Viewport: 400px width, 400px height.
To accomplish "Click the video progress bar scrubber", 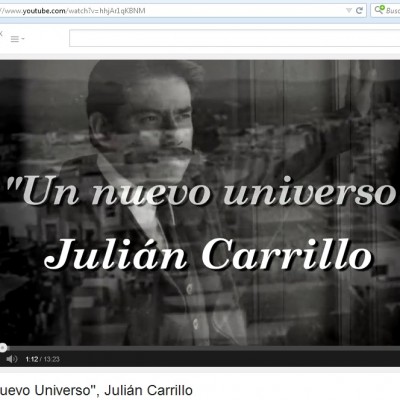I will pyautogui.click(x=3, y=348).
